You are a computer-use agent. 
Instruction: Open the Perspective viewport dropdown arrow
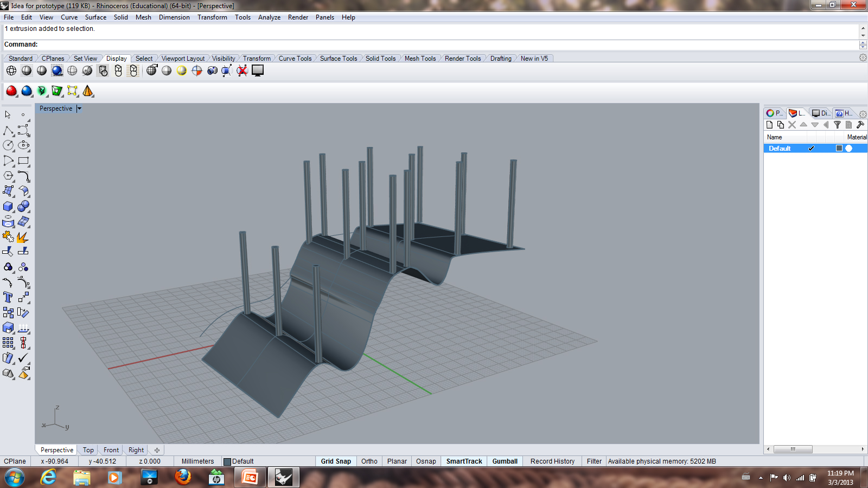(x=79, y=108)
